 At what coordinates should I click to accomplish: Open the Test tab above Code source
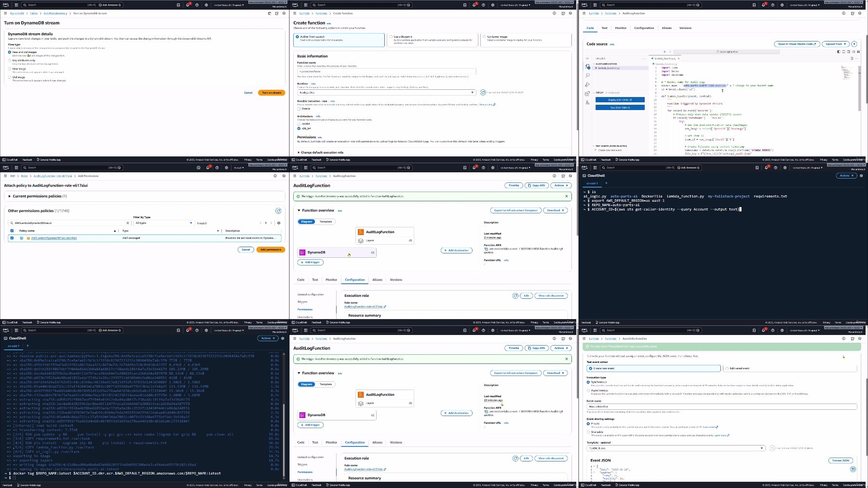click(x=604, y=28)
